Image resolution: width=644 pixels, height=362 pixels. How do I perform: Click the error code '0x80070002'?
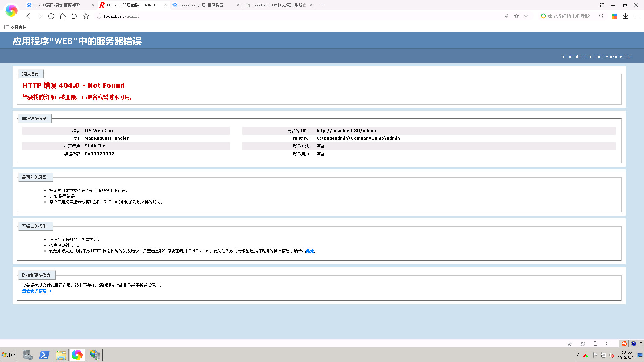(99, 154)
